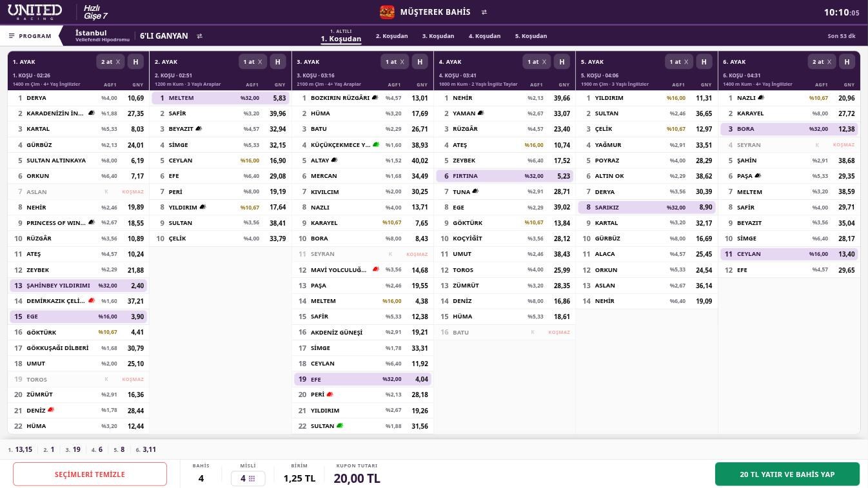This screenshot has width=868, height=488.
Task: Click 20 TL Yatır ve Bahis Yap
Action: pyautogui.click(x=787, y=474)
